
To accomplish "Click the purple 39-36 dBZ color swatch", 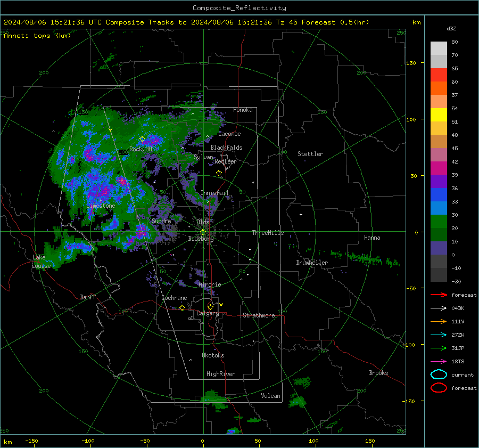I will click(439, 181).
